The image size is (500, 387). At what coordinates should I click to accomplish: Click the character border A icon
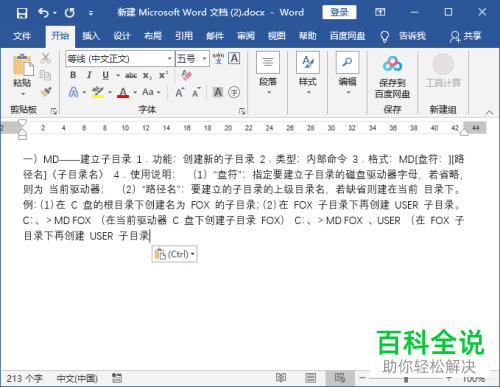(x=234, y=58)
